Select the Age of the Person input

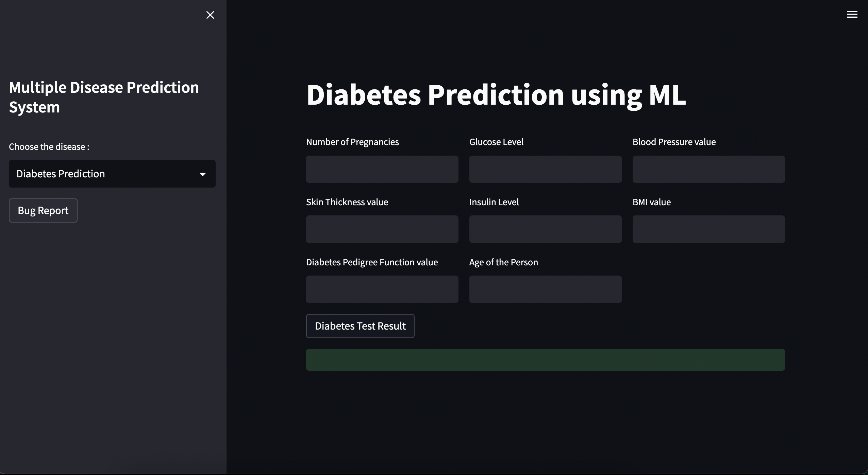tap(545, 289)
